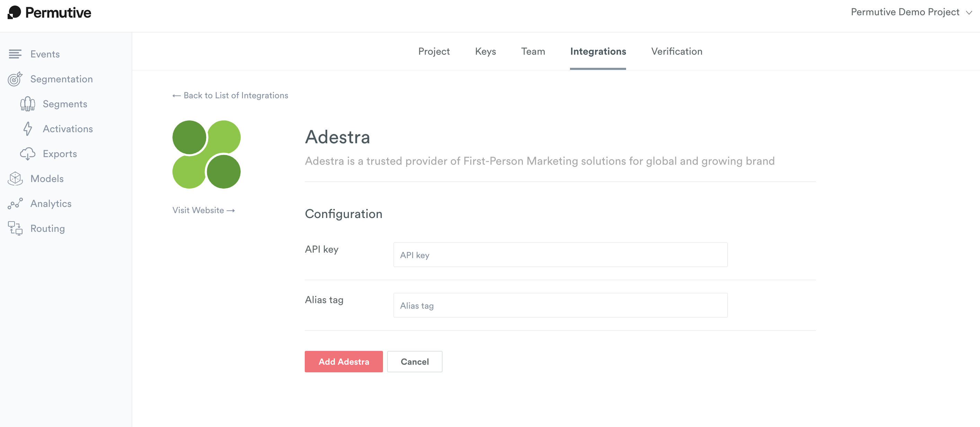Click the Adestra heading text
The height and width of the screenshot is (427, 980).
pos(337,137)
